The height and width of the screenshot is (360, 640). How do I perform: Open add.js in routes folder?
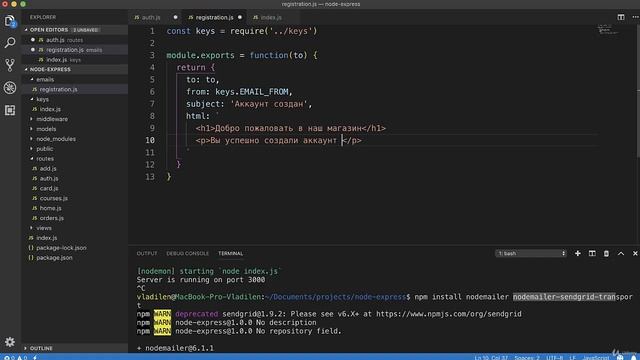coord(48,169)
